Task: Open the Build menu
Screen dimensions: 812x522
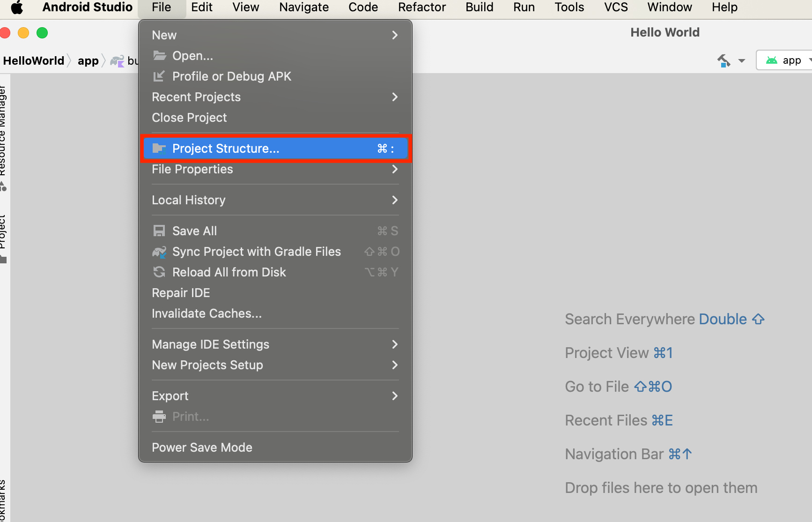Action: pos(479,7)
